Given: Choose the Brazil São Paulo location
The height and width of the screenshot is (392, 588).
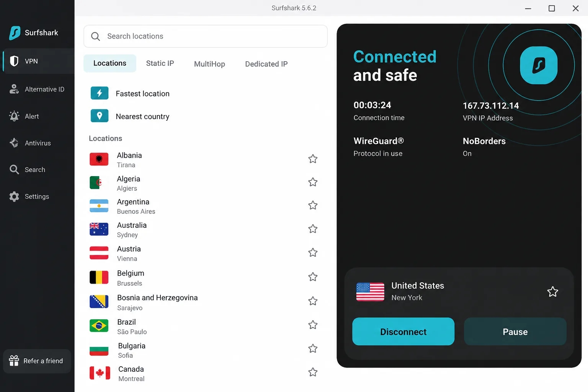Looking at the screenshot, I should [x=204, y=327].
